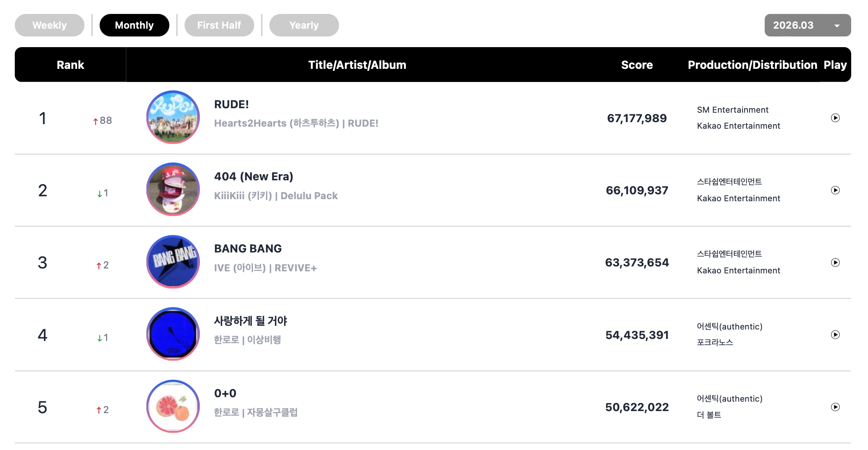Screen dimensions: 868x450
Task: Play BANG BANG by IVE
Action: pyautogui.click(x=835, y=262)
